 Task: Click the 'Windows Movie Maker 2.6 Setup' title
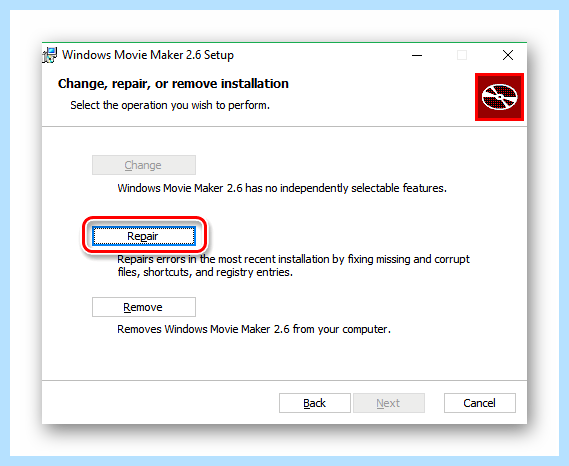[x=148, y=55]
